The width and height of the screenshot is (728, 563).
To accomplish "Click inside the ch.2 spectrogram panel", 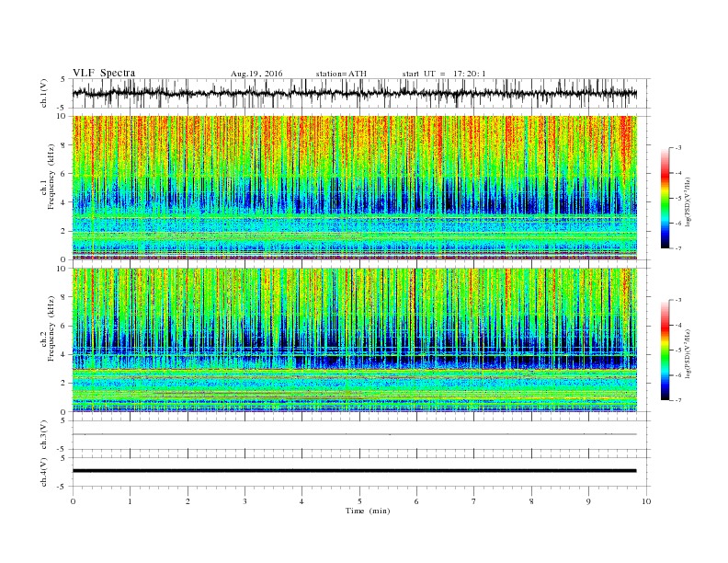I will click(x=354, y=339).
